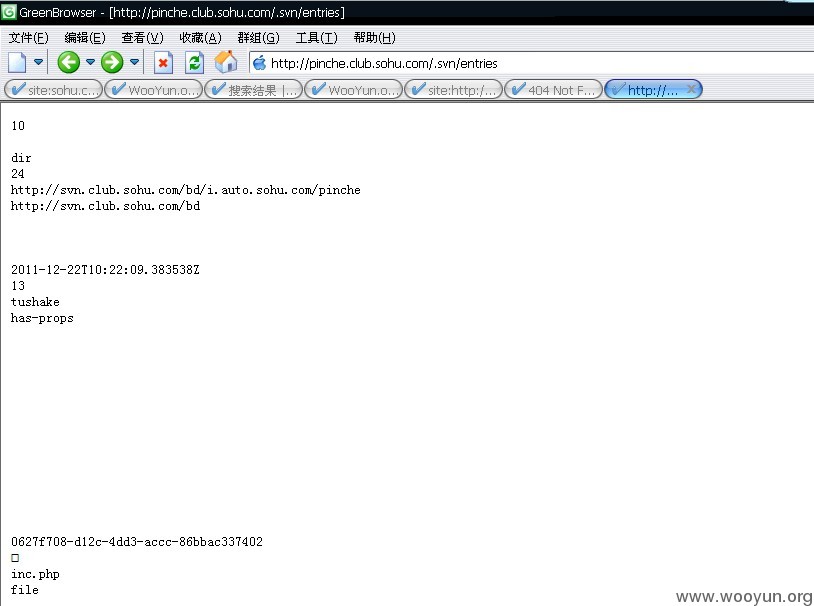Click the has-props text
This screenshot has height=606, width=814.
pos(42,318)
